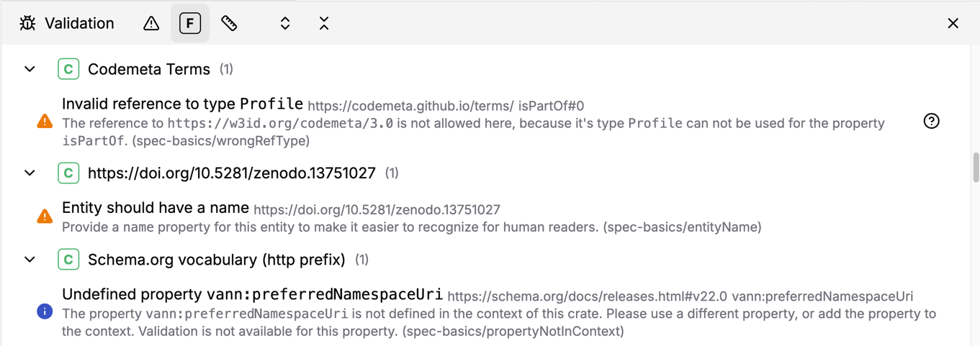980x346 pixels.
Task: Collapse all validation groups
Action: click(x=324, y=23)
